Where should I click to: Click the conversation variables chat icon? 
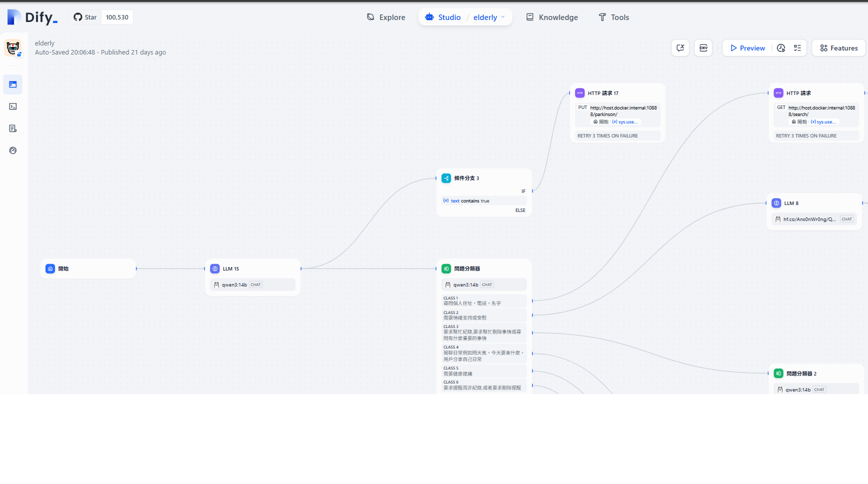pos(680,48)
